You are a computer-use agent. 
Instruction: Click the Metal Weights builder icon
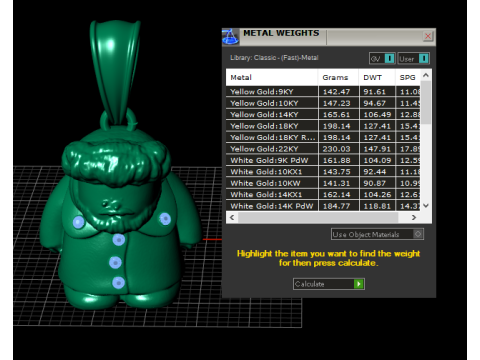(x=230, y=36)
